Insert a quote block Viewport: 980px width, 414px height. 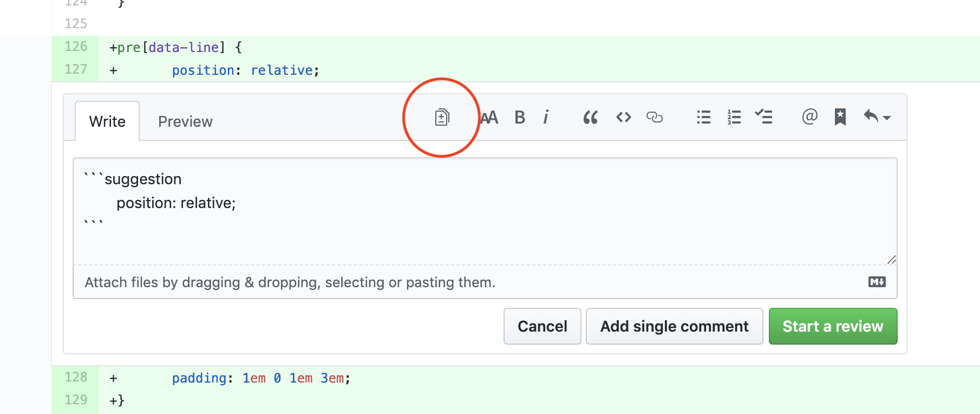tap(591, 117)
